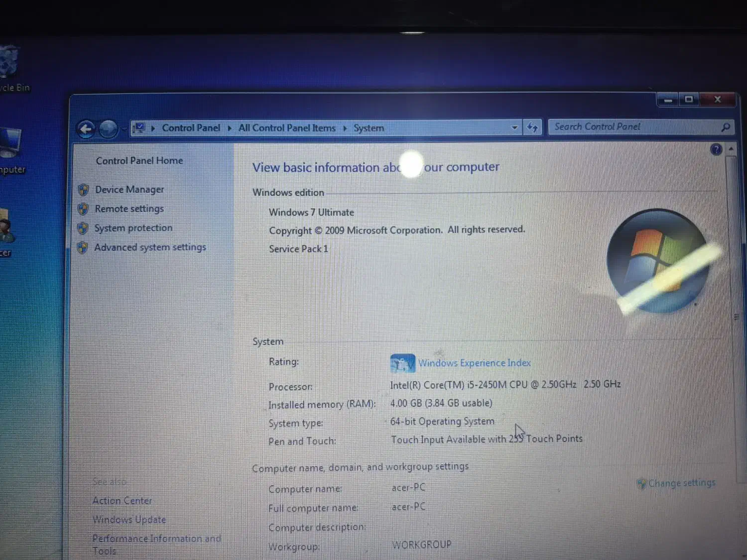747x560 pixels.
Task: Click the Forward navigation arrow button
Action: click(x=108, y=129)
